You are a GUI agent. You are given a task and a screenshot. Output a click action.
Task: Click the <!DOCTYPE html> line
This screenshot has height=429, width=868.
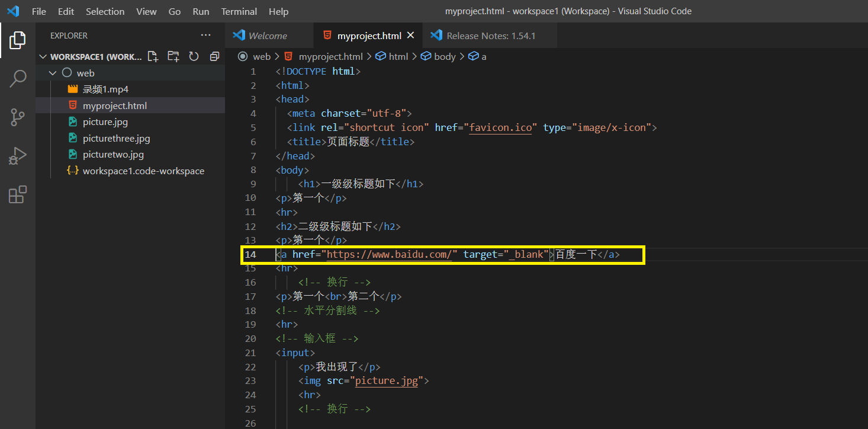318,71
